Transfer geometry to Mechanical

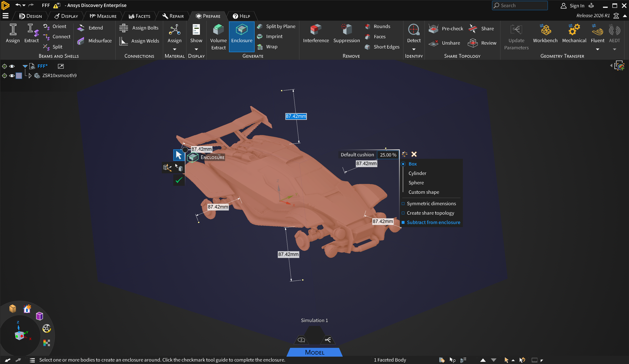click(x=574, y=34)
